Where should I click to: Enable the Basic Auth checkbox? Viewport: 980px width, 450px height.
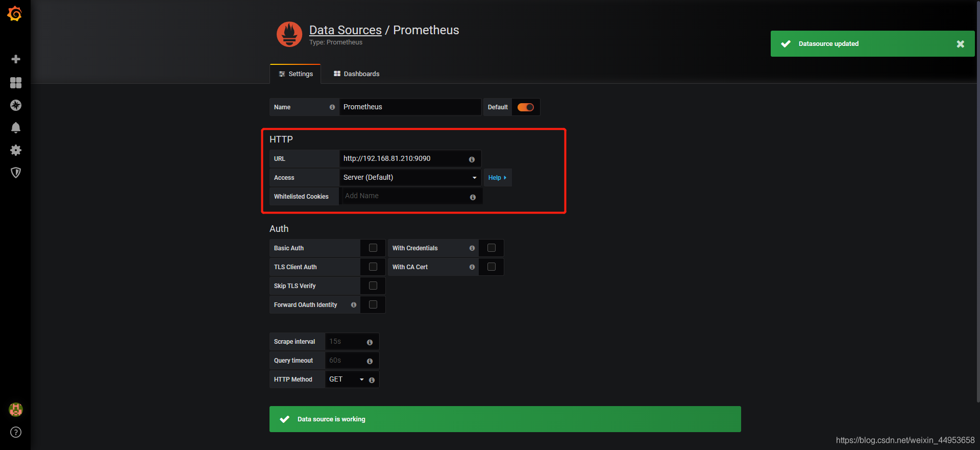coord(373,248)
